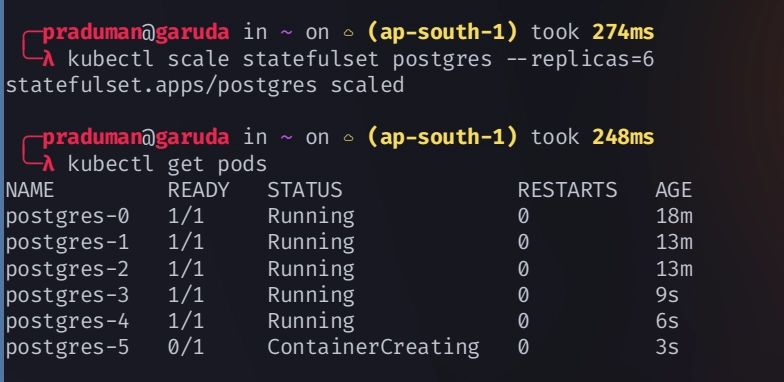Click the lambda symbol before kubectl scale
784x382 pixels.
48,60
